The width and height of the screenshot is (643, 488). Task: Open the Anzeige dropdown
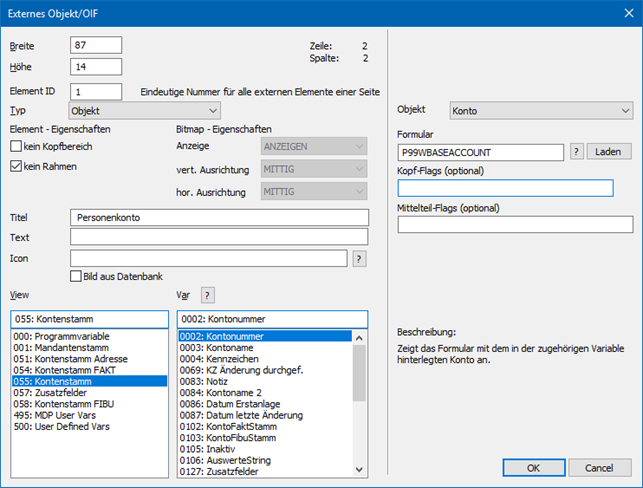(314, 146)
